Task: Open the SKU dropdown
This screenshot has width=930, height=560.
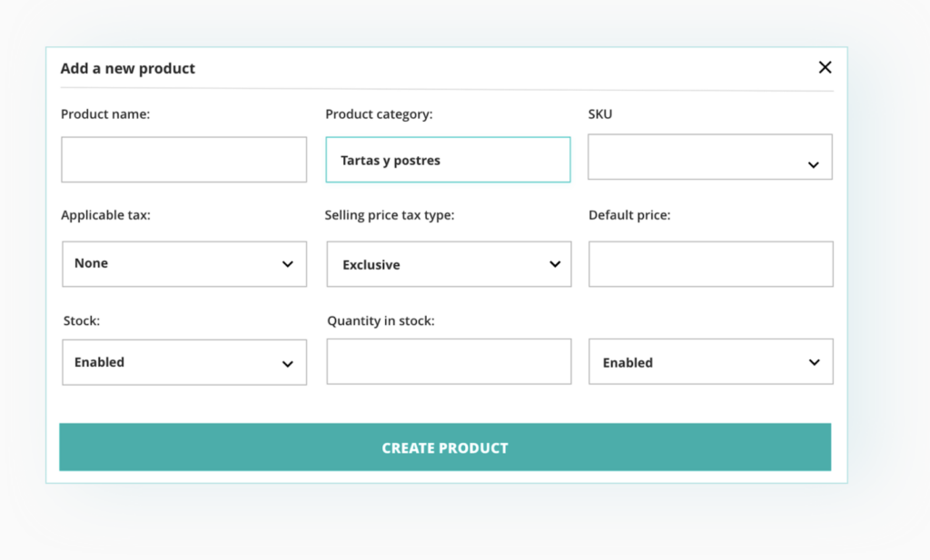Action: click(x=710, y=158)
